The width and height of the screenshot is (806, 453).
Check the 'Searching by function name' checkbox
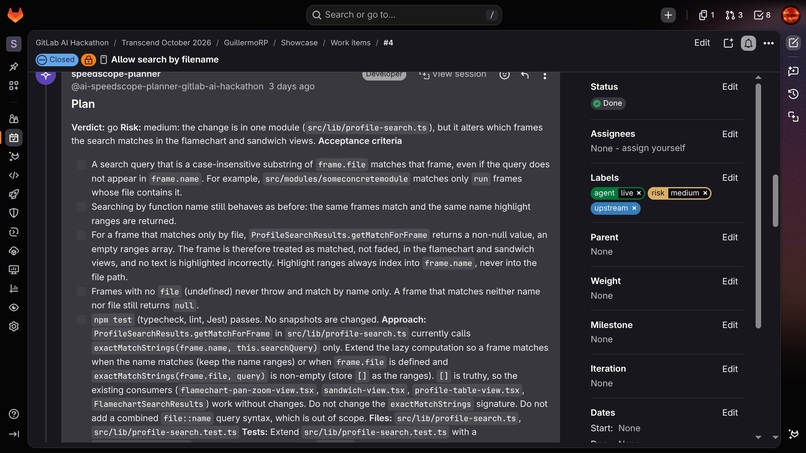(x=81, y=207)
